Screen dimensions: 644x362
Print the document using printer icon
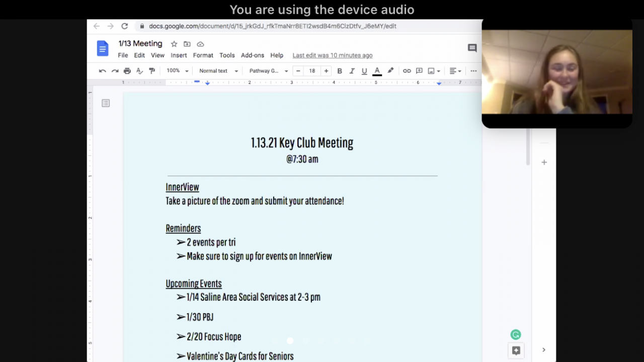coord(127,71)
